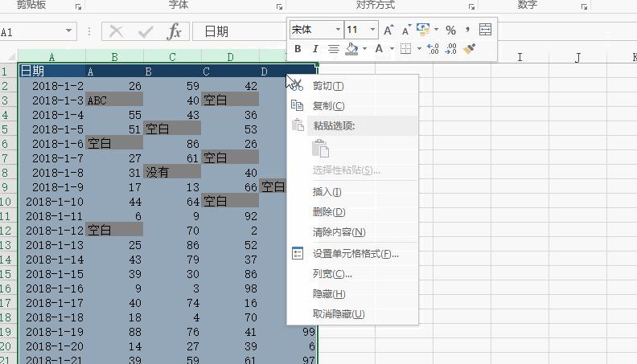The width and height of the screenshot is (637, 364).
Task: Toggle Bold in the mini toolbar
Action: [x=298, y=49]
